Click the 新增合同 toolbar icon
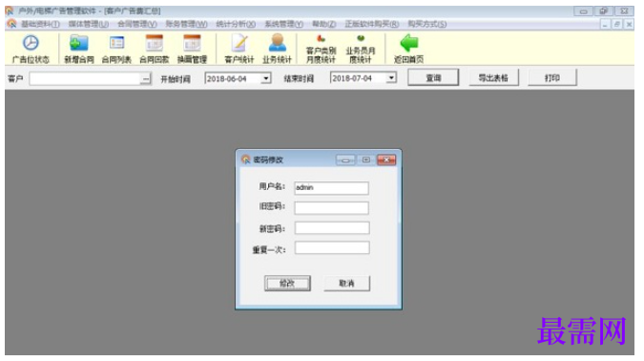 click(x=78, y=43)
